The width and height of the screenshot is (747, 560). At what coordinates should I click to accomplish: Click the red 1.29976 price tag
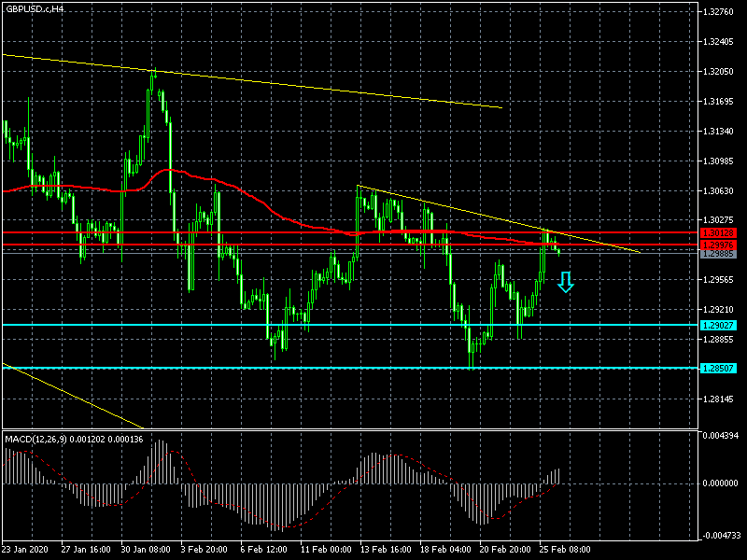click(x=718, y=245)
